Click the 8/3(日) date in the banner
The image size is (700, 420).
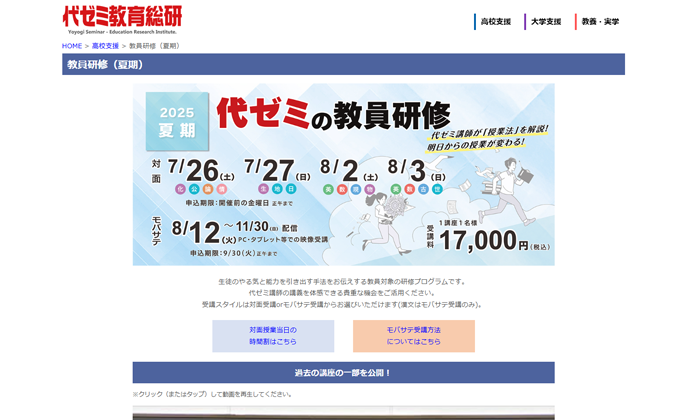coord(417,170)
